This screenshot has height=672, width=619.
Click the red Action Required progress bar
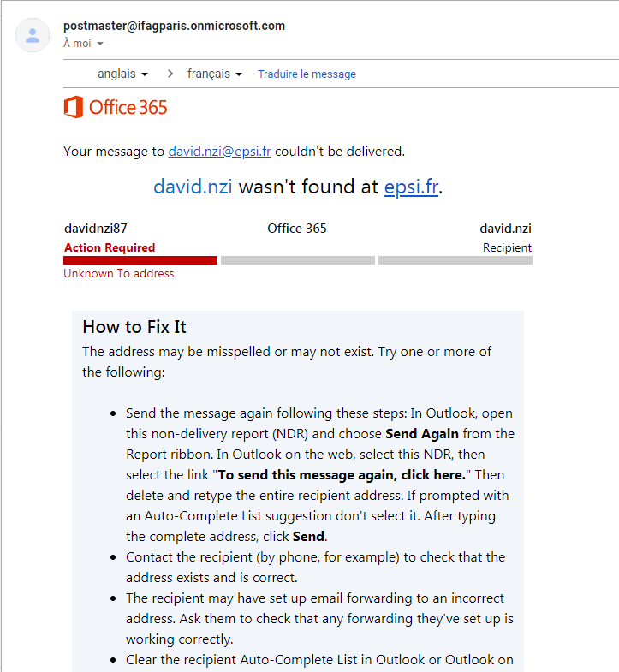pos(140,260)
